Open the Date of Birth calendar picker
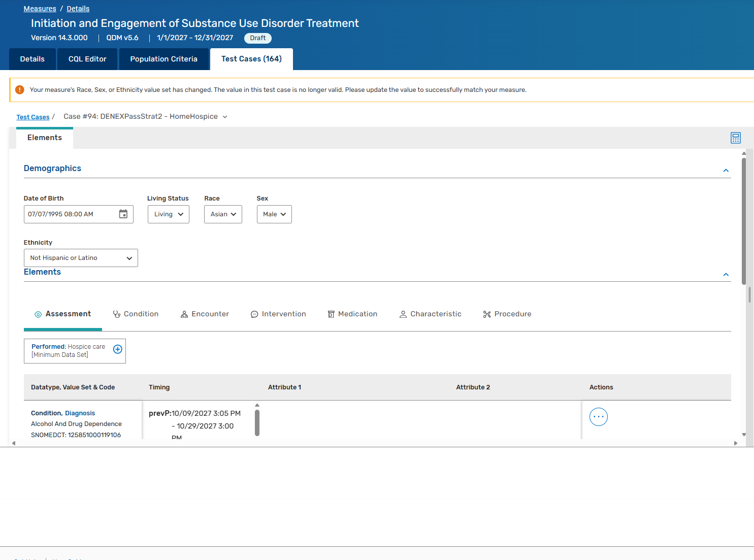Viewport: 754px width, 560px height. [x=123, y=214]
